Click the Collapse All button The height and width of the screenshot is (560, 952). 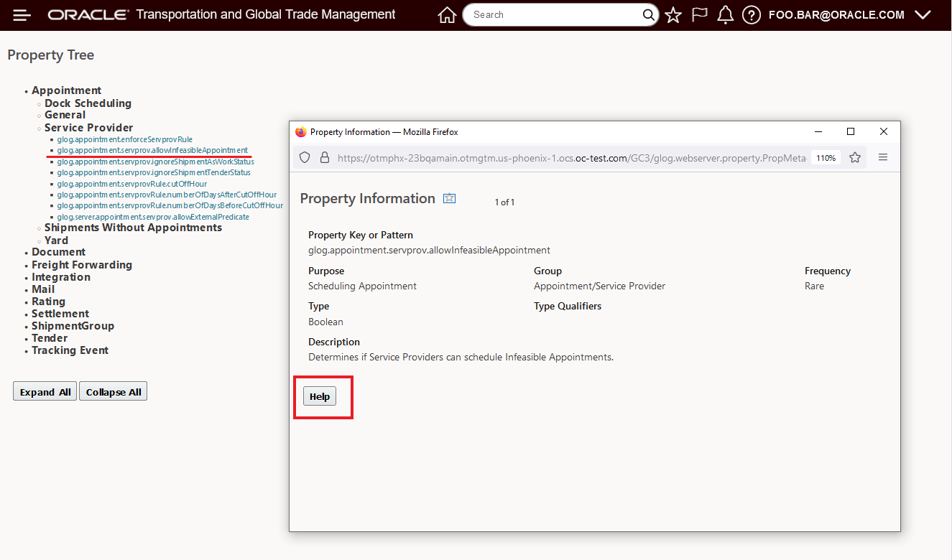point(114,392)
